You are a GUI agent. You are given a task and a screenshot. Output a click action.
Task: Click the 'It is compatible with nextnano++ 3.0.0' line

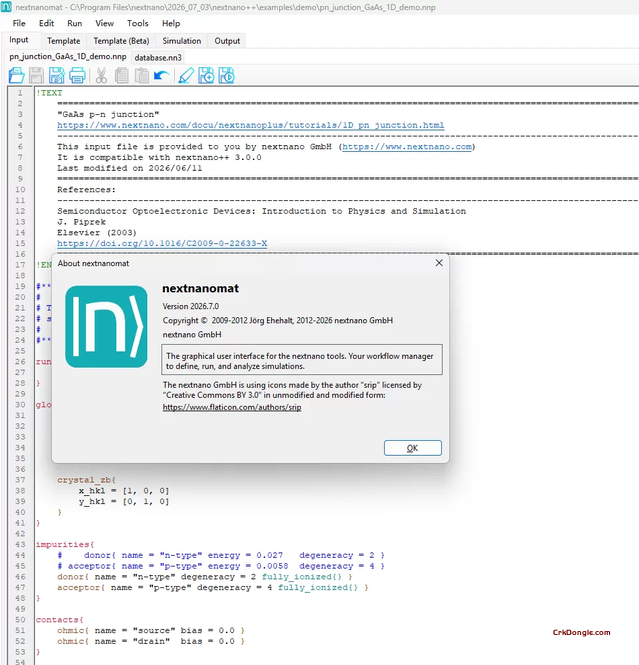tap(159, 157)
